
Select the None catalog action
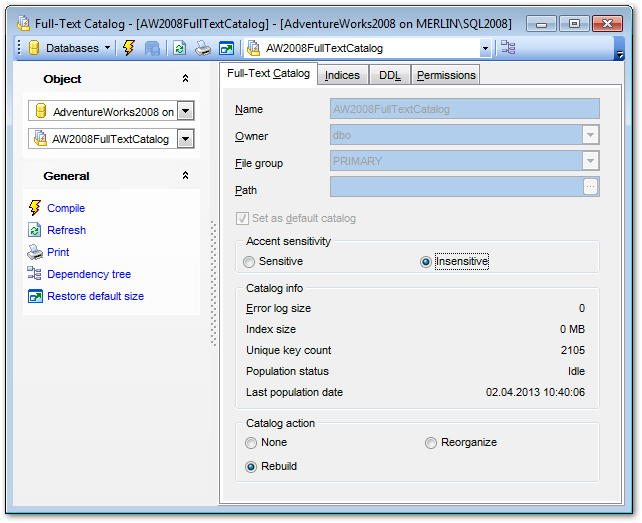pyautogui.click(x=251, y=443)
